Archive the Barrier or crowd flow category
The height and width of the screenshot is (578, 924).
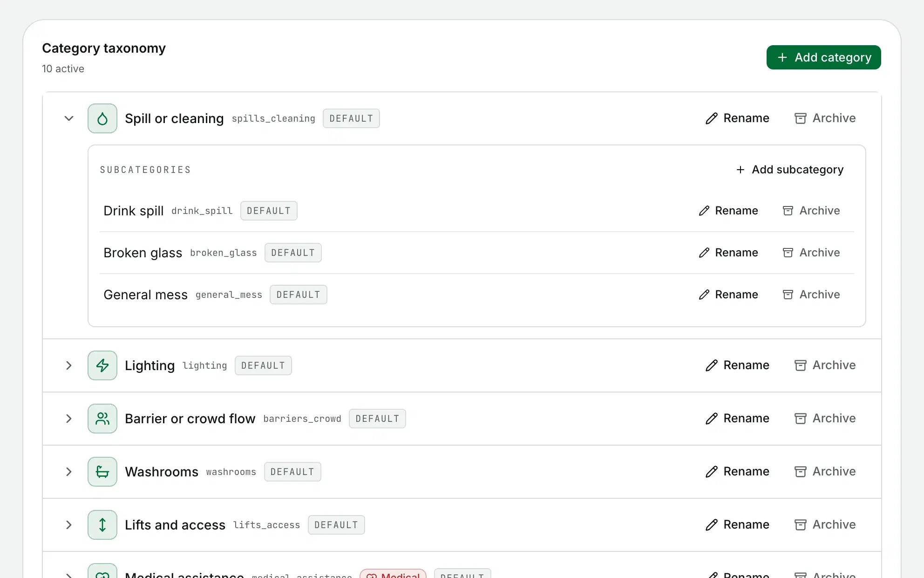pos(825,419)
